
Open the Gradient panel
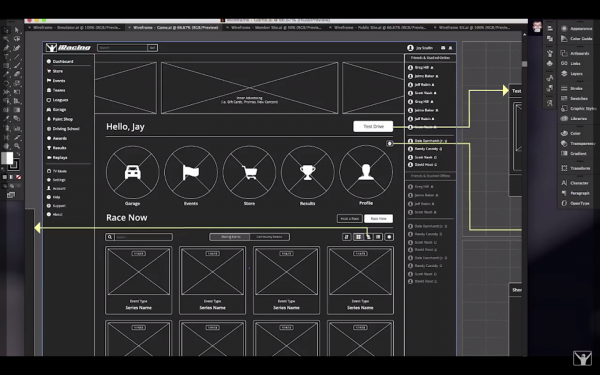(574, 153)
